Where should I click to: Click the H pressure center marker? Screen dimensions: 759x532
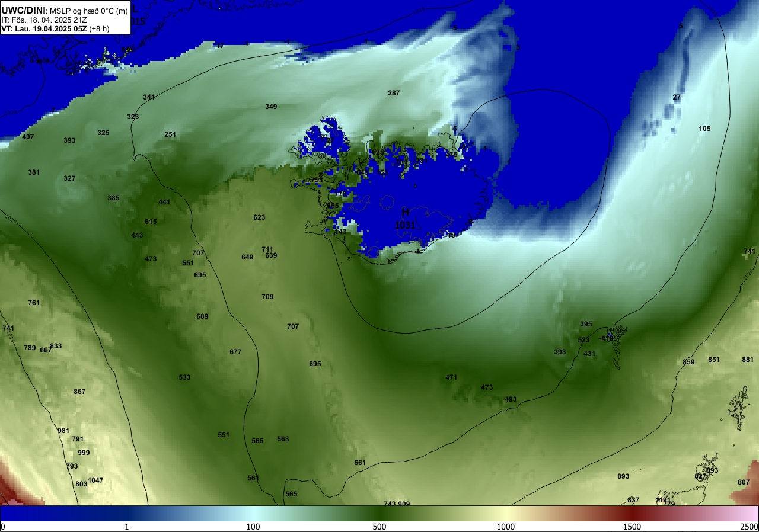click(406, 212)
